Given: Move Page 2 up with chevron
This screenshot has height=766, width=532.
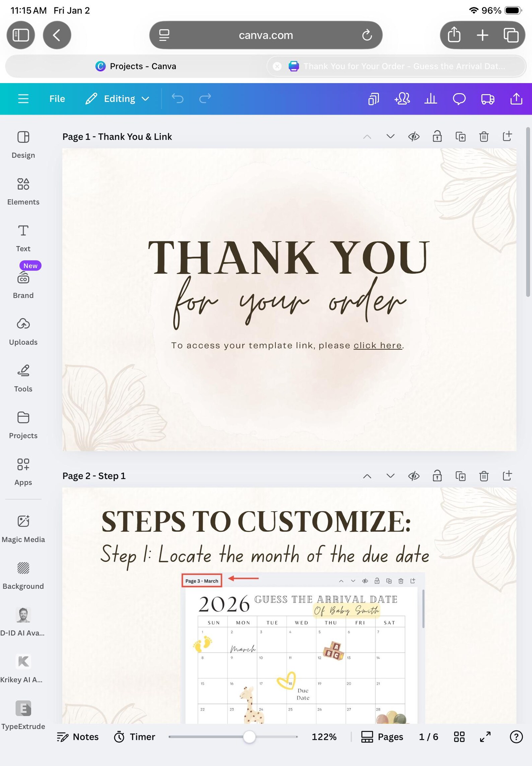Looking at the screenshot, I should [367, 476].
